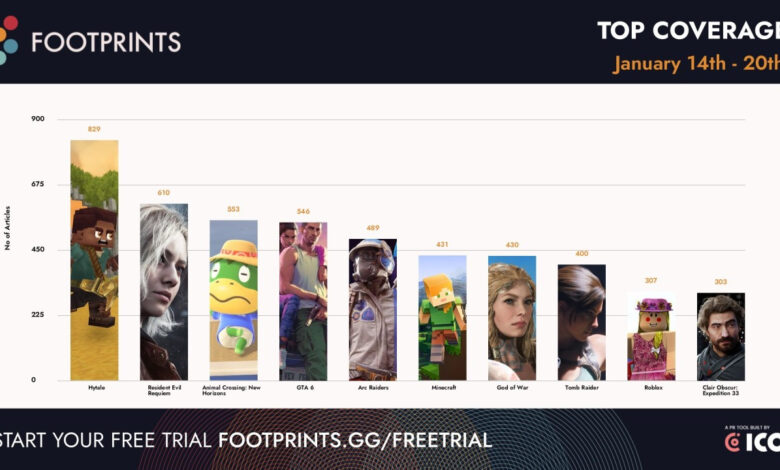Select the Resident Evil Requiem bar image
This screenshot has height=470, width=780.
163,292
